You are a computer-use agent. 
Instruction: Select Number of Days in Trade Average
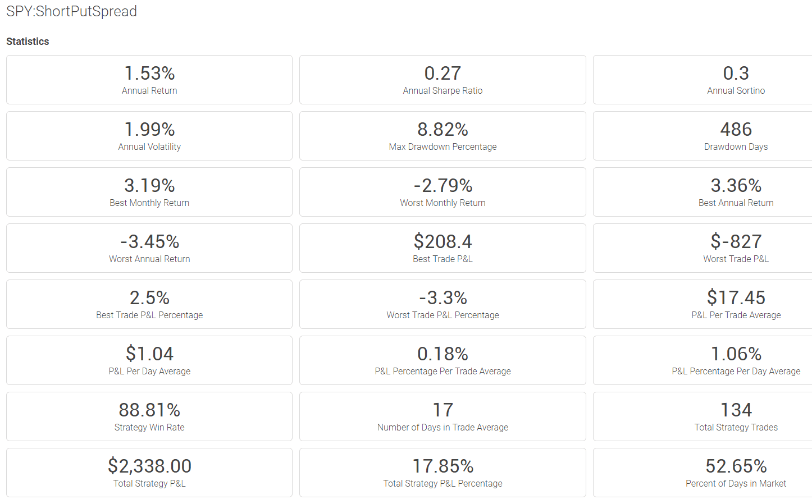[443, 416]
